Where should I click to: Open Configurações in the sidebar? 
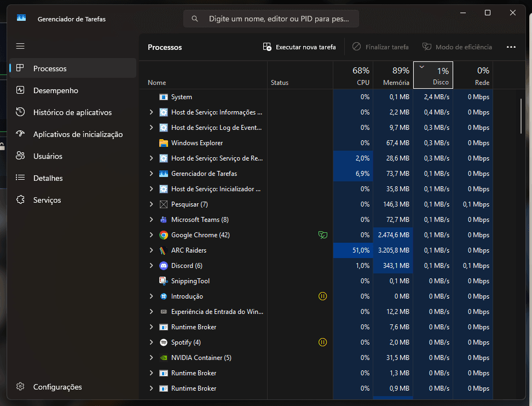coord(57,387)
